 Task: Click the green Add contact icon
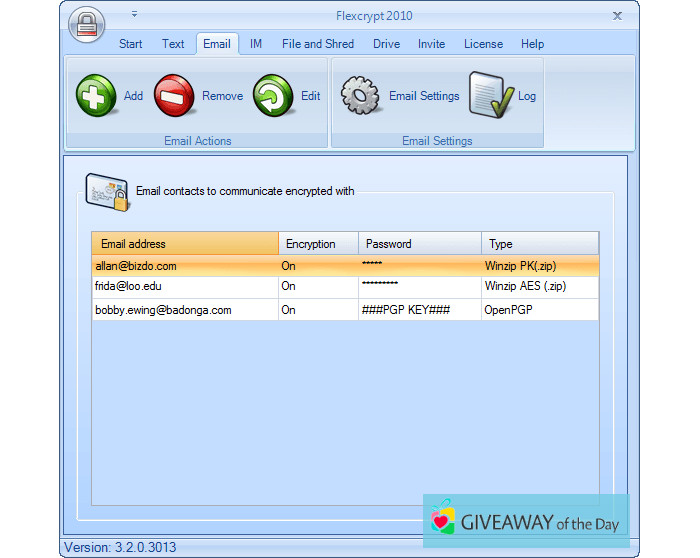pos(96,96)
